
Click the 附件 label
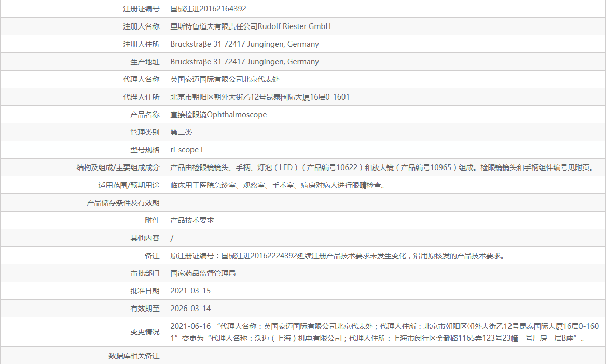click(x=152, y=220)
